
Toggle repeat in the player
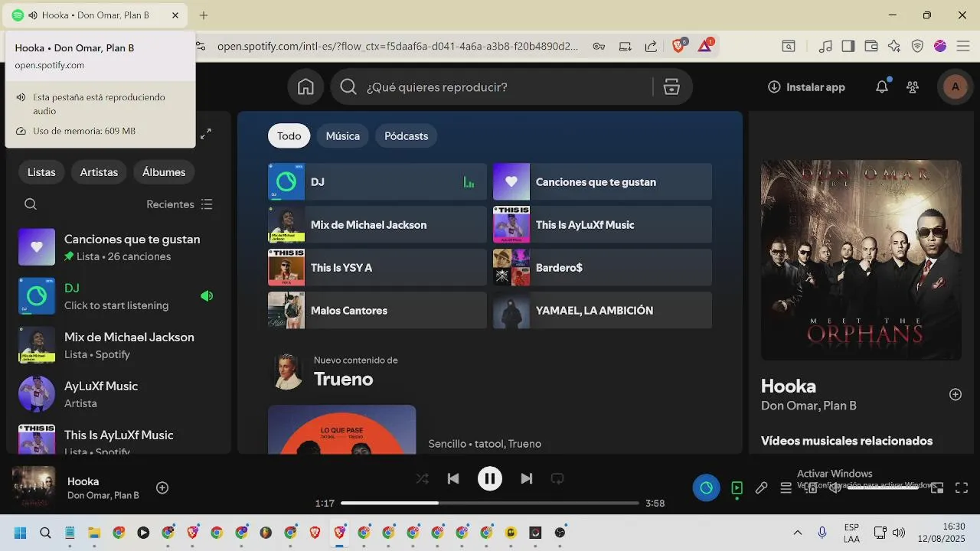coord(557,478)
